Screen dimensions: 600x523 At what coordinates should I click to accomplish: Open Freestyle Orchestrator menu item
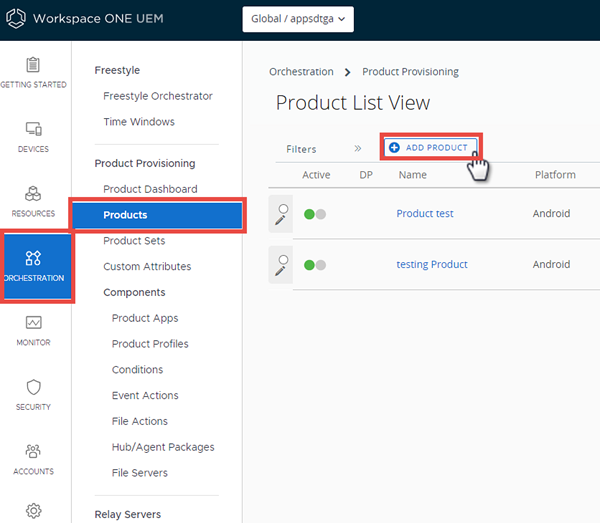pos(158,96)
